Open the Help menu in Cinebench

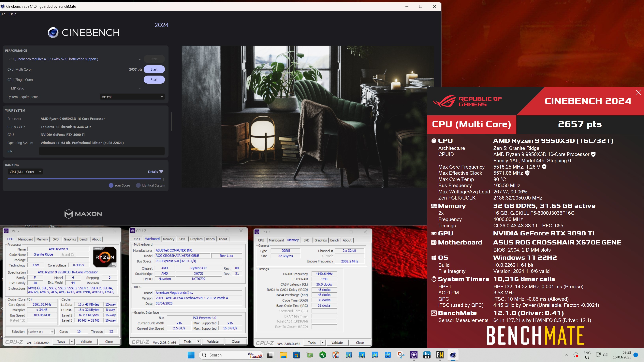[13, 14]
